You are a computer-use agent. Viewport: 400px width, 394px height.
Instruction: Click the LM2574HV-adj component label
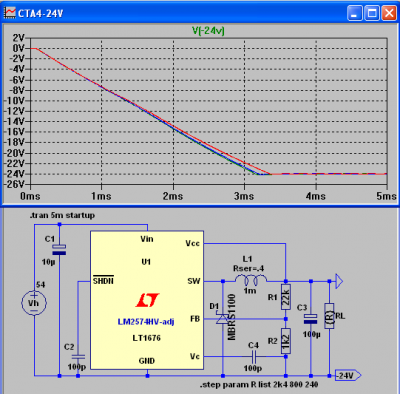coord(146,322)
